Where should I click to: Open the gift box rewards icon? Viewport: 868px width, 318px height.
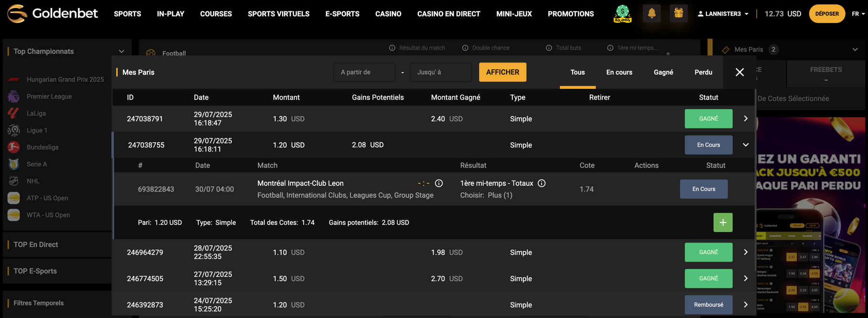pos(678,13)
